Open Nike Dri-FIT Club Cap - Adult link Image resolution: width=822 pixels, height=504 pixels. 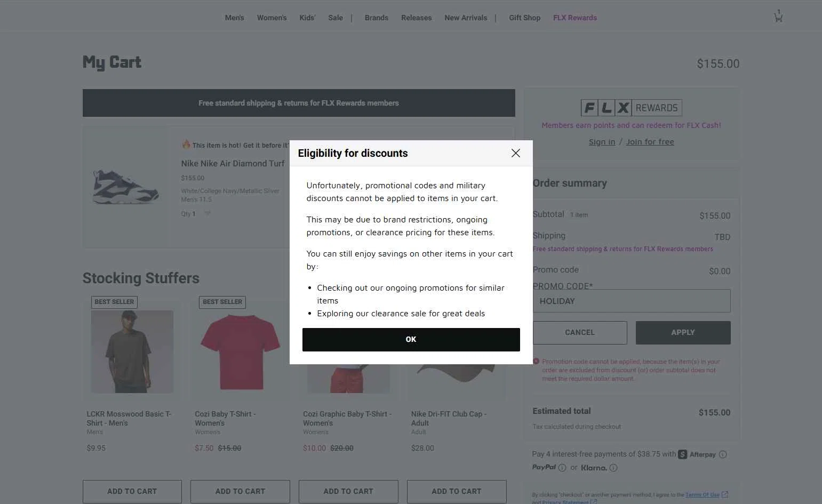[449, 418]
